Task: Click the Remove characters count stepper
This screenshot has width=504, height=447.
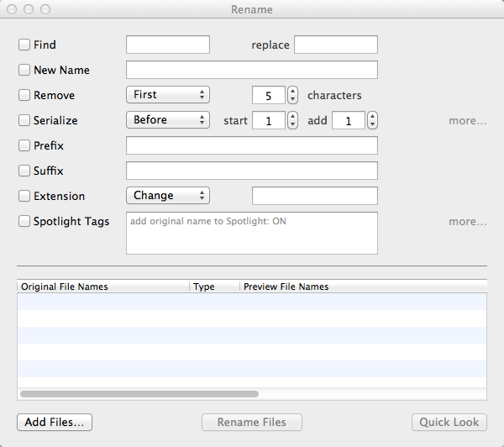Action: pyautogui.click(x=292, y=95)
